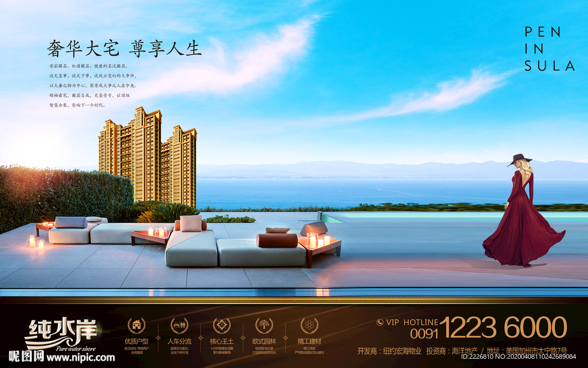Select the 人车分流 label
The image size is (588, 368).
[179, 342]
